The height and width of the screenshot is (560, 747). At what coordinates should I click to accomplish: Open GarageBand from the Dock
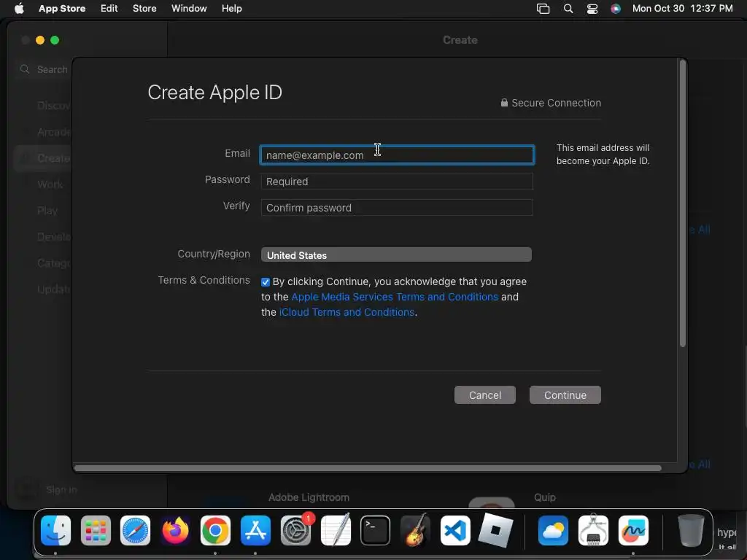[x=415, y=530]
